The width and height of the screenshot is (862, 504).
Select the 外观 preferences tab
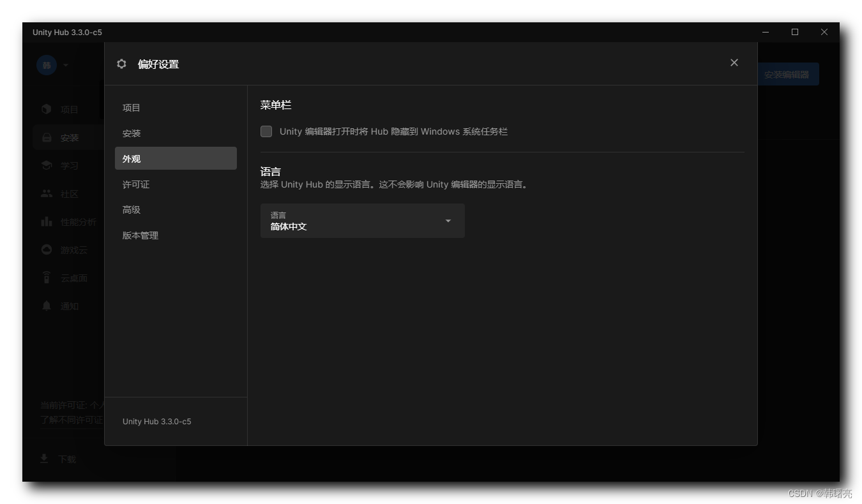(x=176, y=158)
